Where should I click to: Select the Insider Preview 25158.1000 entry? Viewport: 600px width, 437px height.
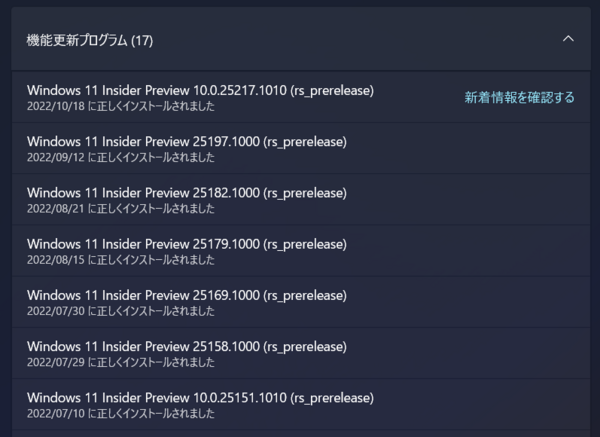point(186,346)
